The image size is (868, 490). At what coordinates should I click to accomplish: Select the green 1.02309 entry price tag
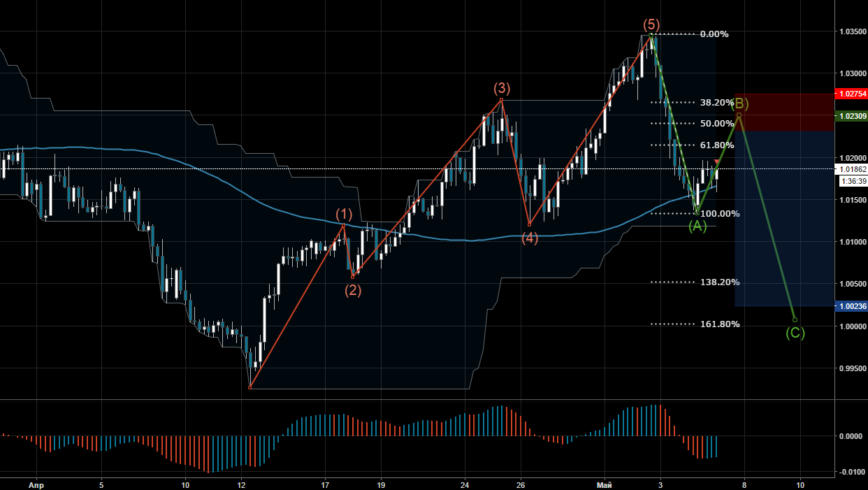(x=851, y=115)
